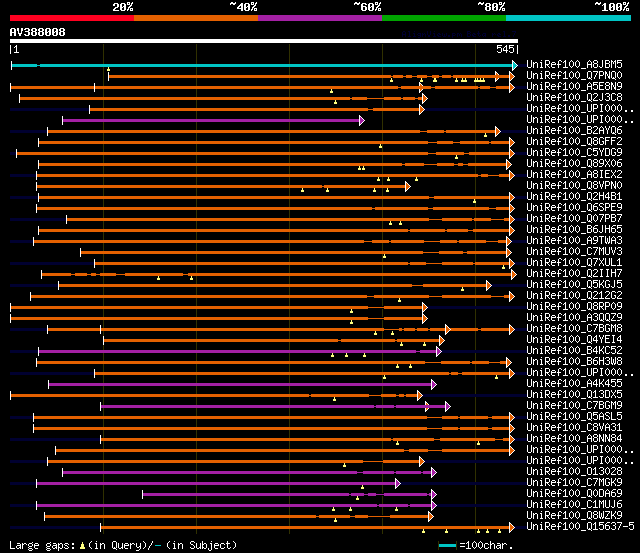Select the UniRef100_Q0DA69 label
This screenshot has width=640, height=553.
pos(574,494)
